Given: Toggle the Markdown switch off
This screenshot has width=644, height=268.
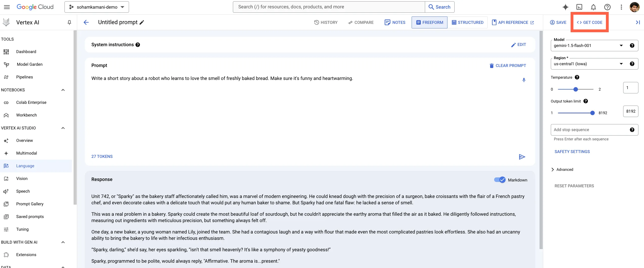Looking at the screenshot, I should coord(500,180).
